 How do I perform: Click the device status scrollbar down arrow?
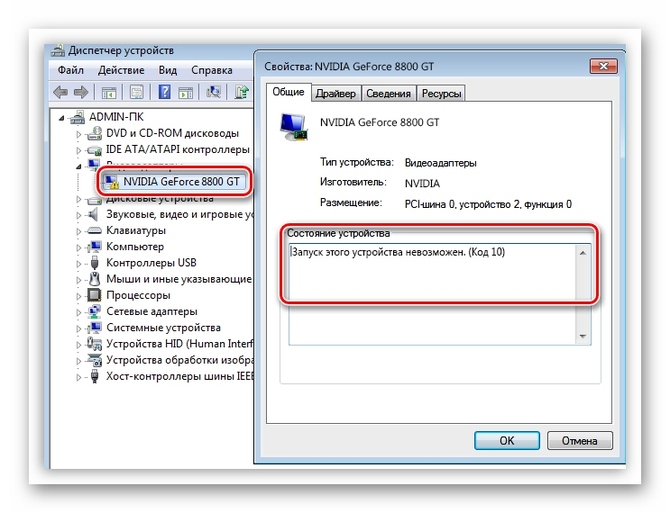(x=583, y=336)
